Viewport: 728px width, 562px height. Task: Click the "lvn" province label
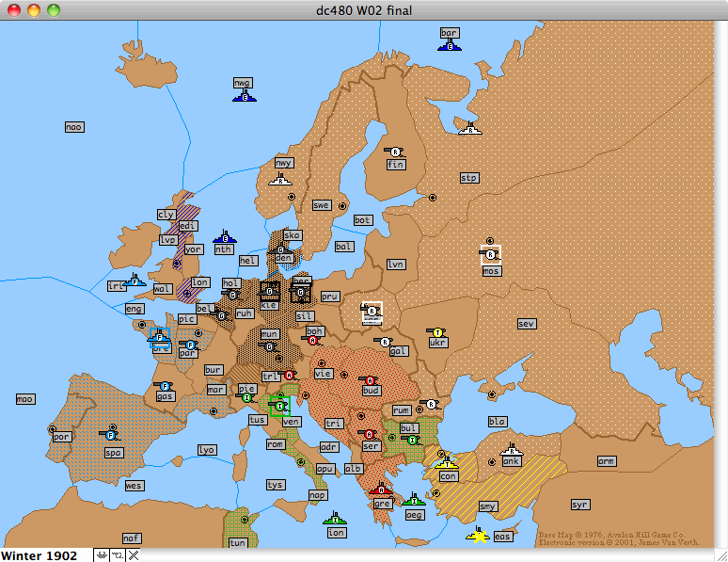[396, 265]
